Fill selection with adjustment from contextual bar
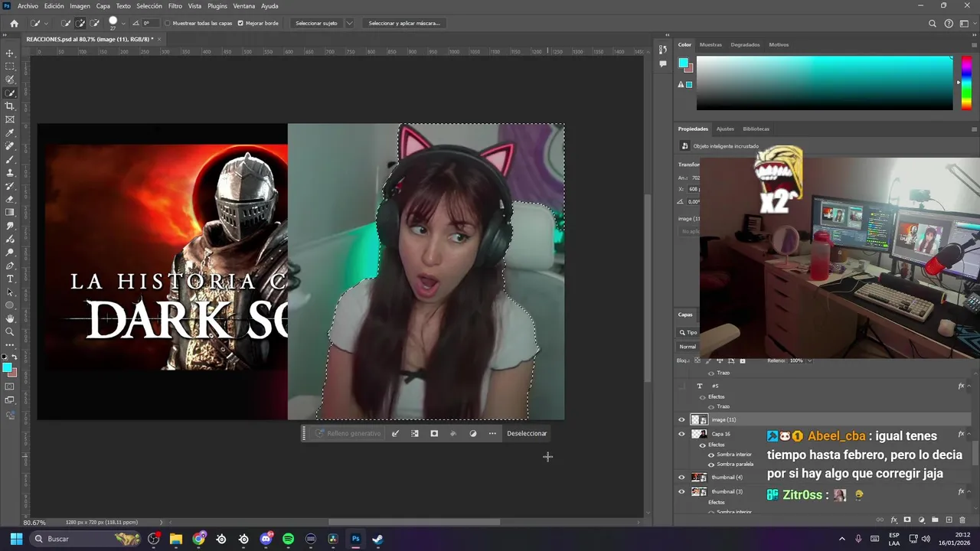Viewport: 980px width, 551px height. [x=472, y=433]
